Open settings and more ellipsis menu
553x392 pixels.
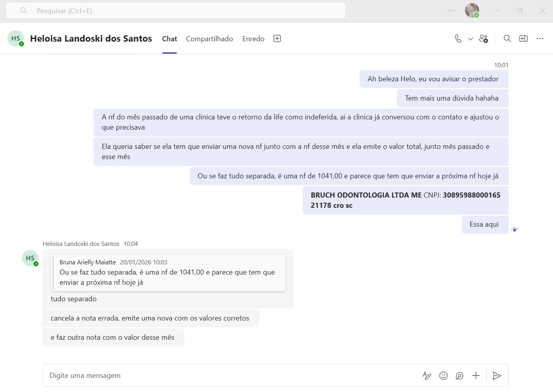(451, 11)
